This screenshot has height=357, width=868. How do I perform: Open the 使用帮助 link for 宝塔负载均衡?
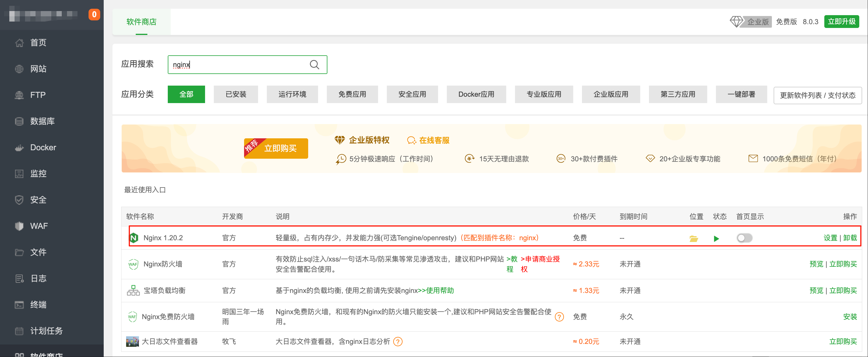(440, 290)
